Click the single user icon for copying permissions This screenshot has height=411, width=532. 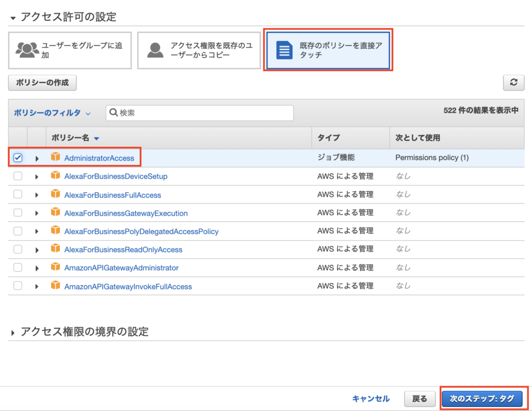[155, 50]
